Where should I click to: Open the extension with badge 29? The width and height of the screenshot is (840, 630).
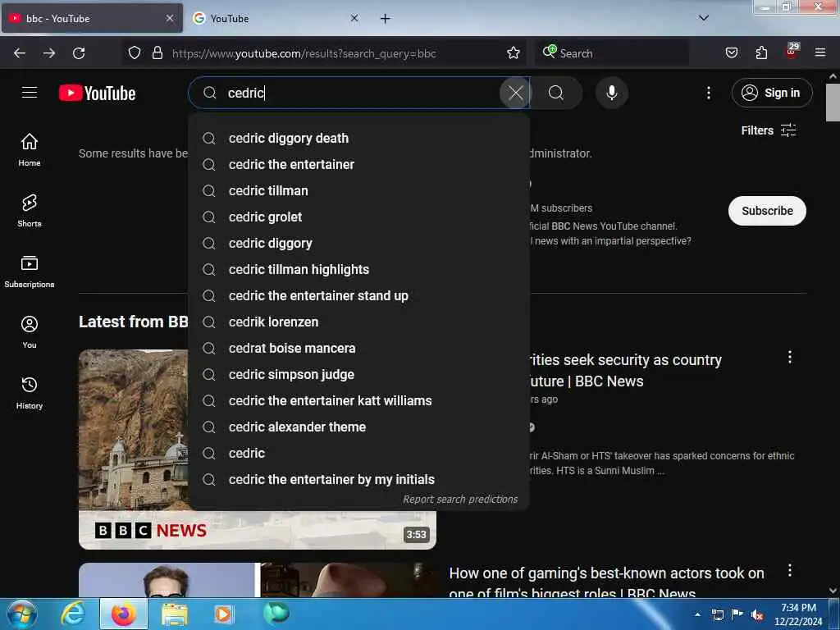(792, 52)
